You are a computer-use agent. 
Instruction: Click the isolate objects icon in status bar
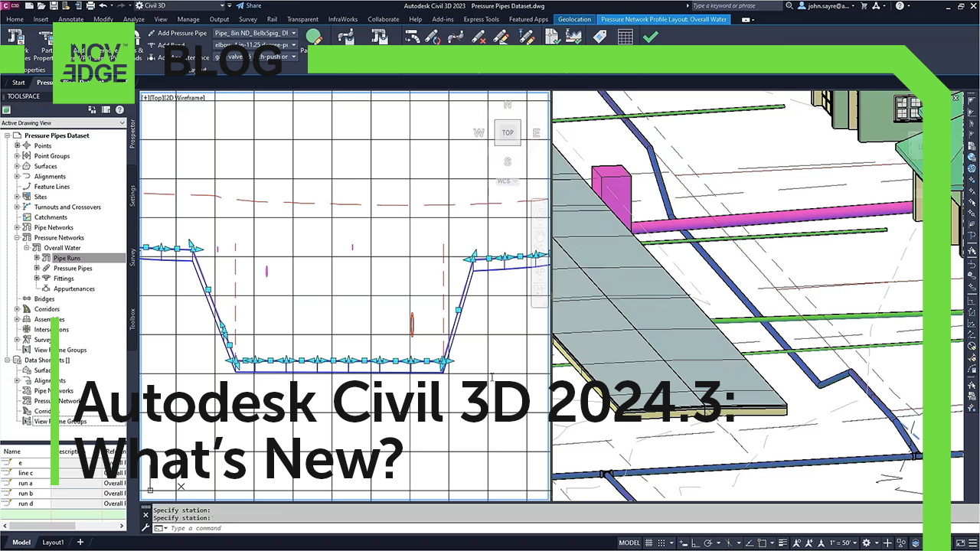click(x=900, y=543)
